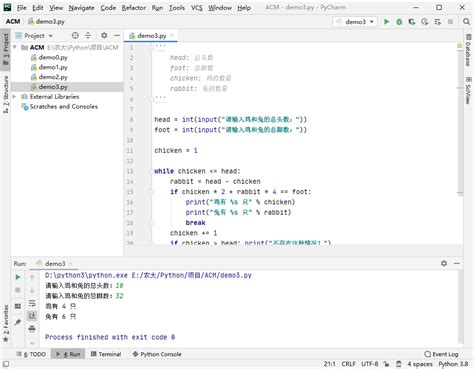Close the demo3.py editor tab
This screenshot has height=369, width=474.
pos(172,35)
